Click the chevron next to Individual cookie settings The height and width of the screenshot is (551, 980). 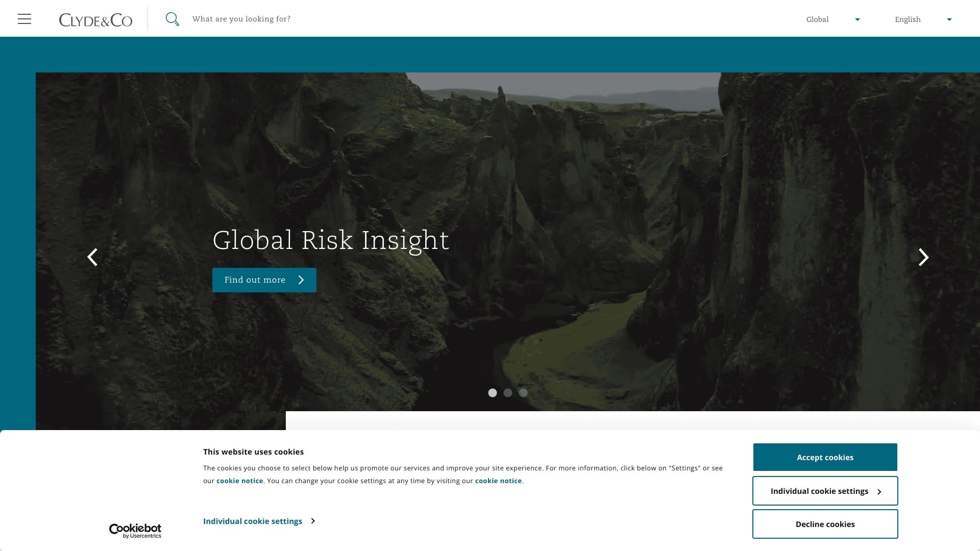(313, 521)
